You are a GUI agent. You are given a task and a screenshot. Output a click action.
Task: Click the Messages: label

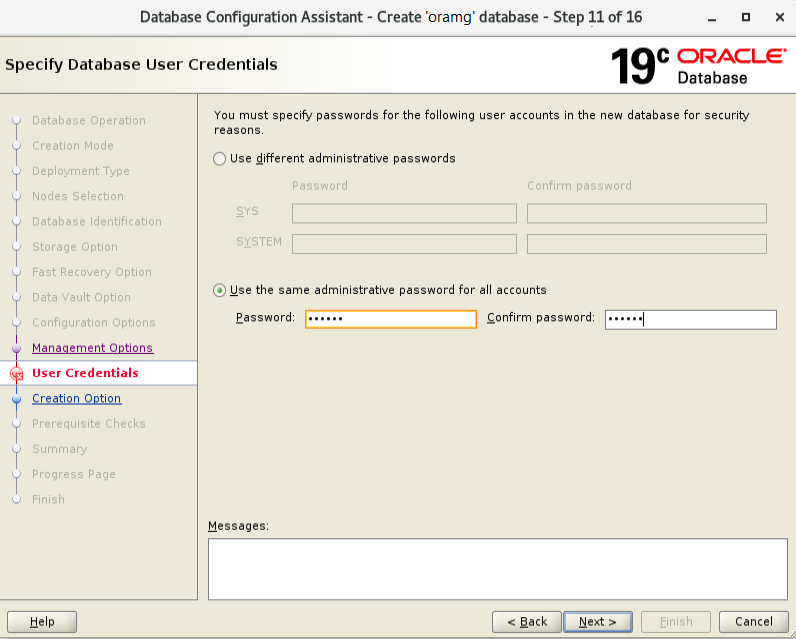[x=238, y=526]
